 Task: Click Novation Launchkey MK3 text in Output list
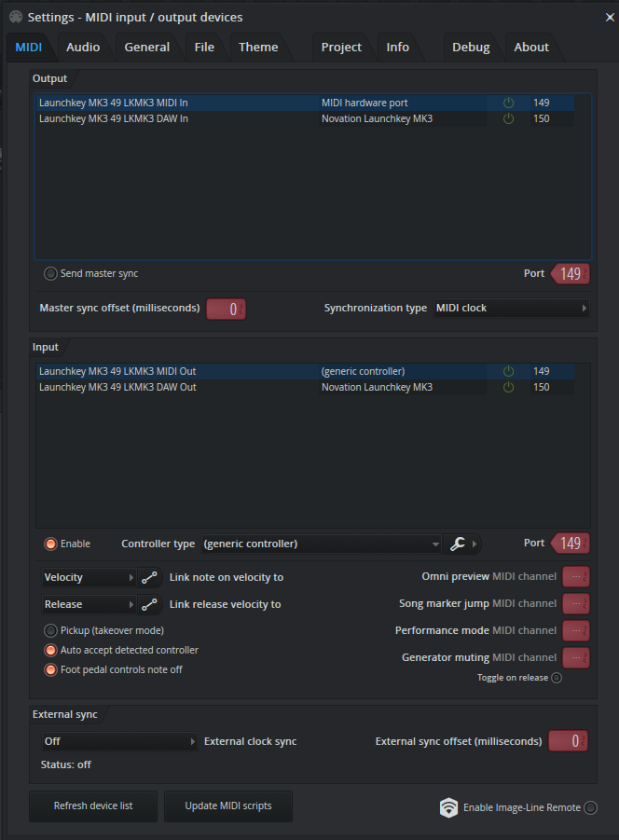(x=377, y=119)
